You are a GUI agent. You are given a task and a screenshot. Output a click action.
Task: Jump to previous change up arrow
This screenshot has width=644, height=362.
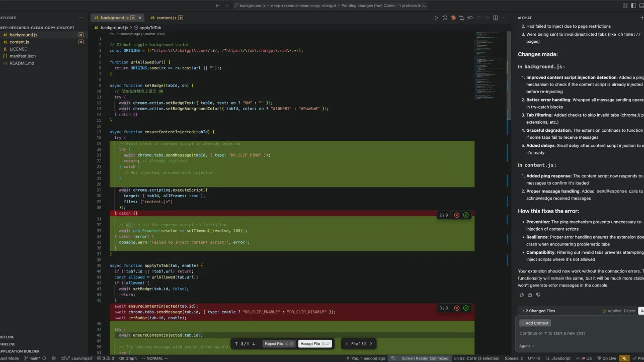(x=236, y=344)
